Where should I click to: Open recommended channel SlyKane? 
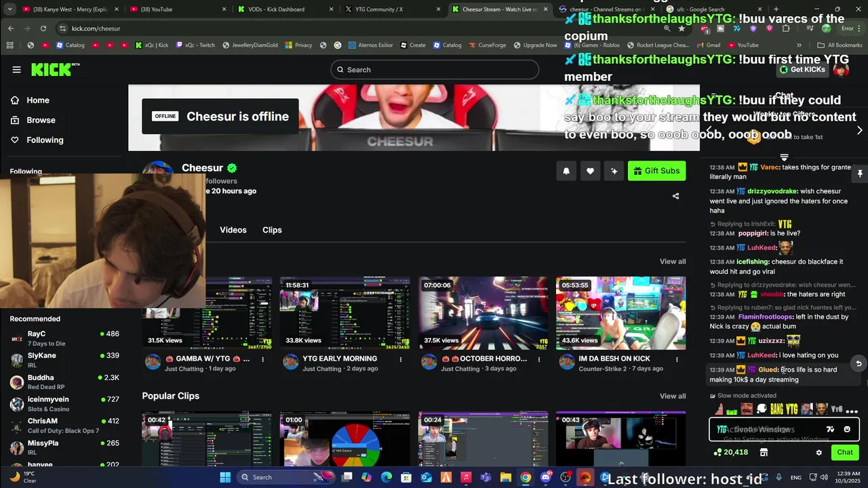click(64, 360)
